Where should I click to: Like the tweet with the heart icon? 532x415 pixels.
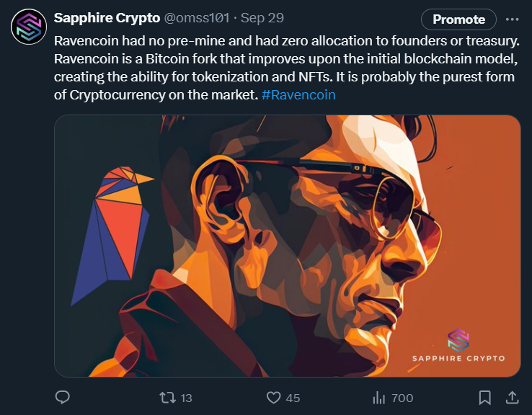coord(273,398)
